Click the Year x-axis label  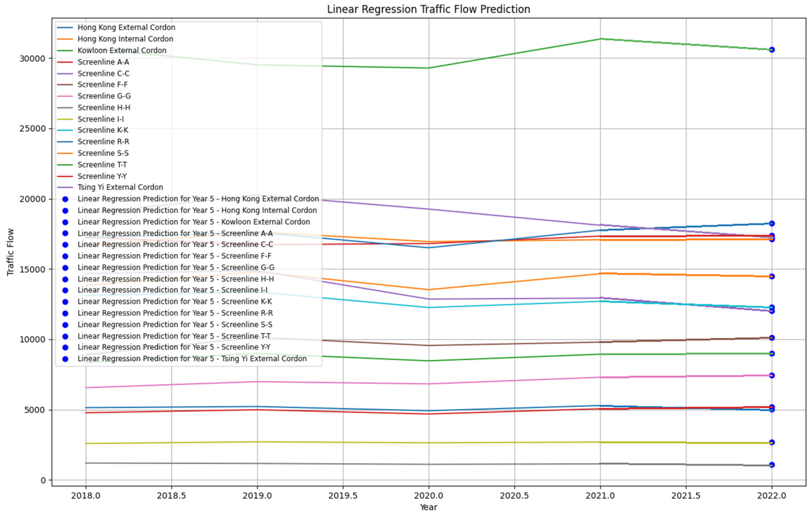coord(428,507)
